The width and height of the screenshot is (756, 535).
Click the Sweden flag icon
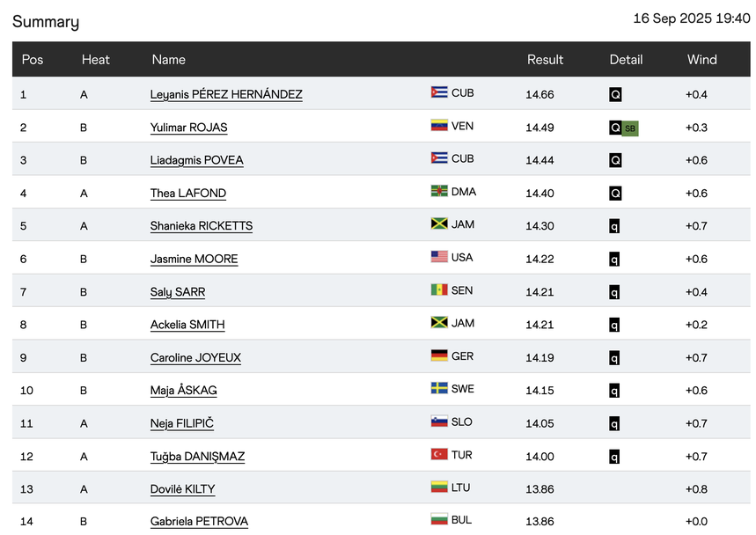point(439,389)
